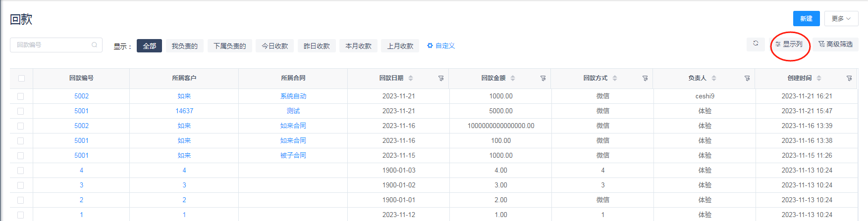868x221 pixels.
Task: Expand the 更多 dropdown menu
Action: [841, 19]
